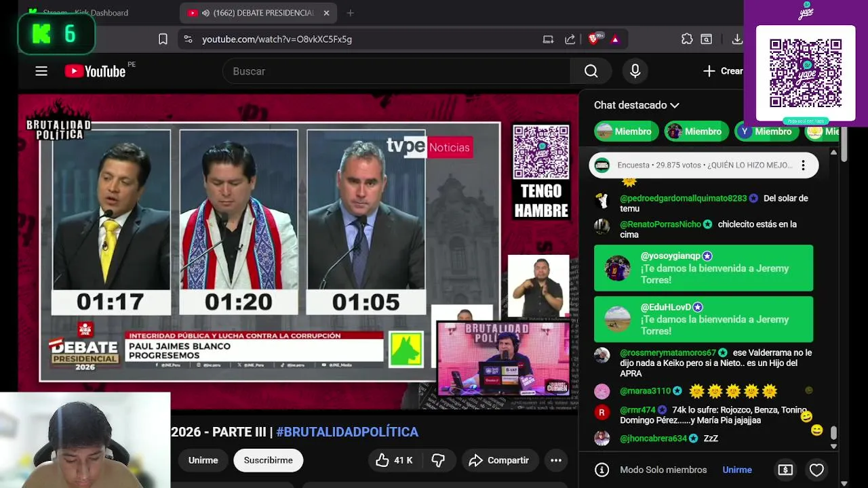Click the Unirme button below video
868x488 pixels.
(203, 460)
